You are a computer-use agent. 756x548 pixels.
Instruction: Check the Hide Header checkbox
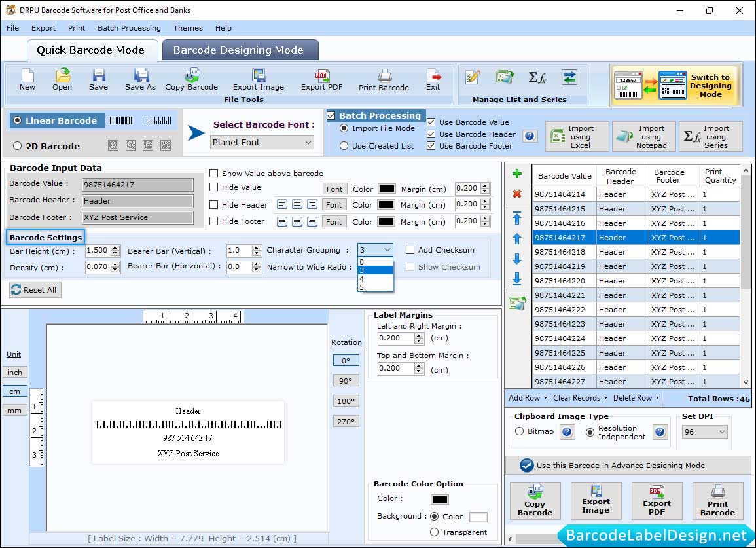213,204
